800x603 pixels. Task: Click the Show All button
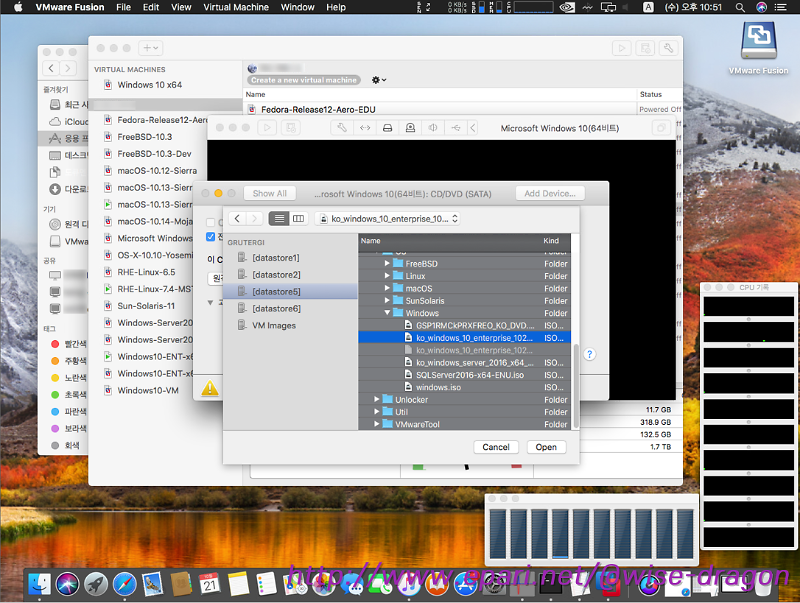269,193
